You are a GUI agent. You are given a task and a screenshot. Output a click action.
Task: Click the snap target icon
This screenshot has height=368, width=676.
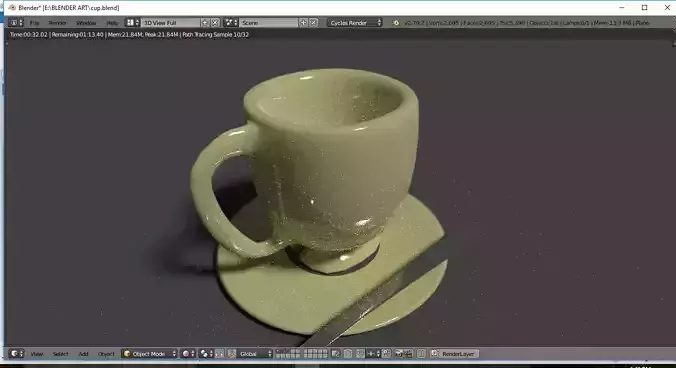(x=386, y=354)
